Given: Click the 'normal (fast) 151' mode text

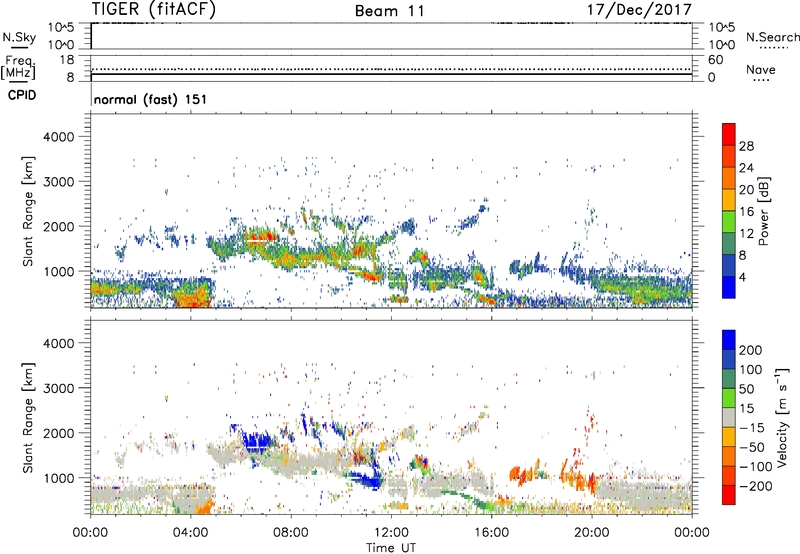Looking at the screenshot, I should 151,99.
